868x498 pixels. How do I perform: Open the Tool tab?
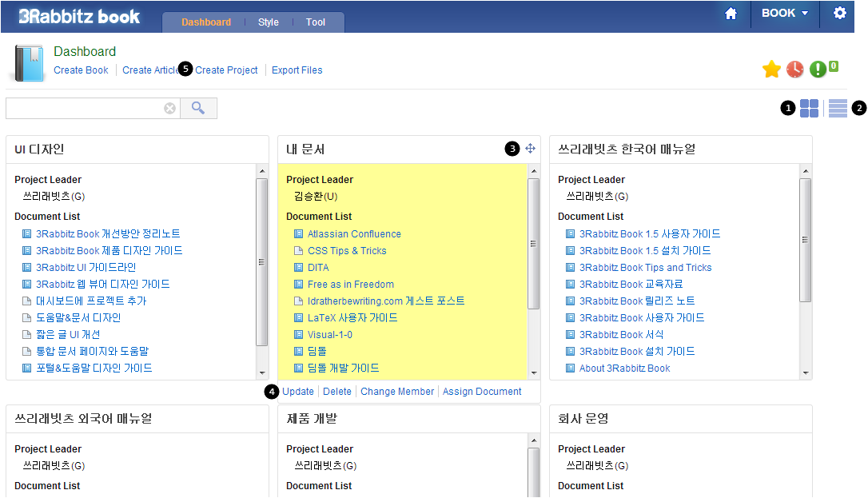316,22
